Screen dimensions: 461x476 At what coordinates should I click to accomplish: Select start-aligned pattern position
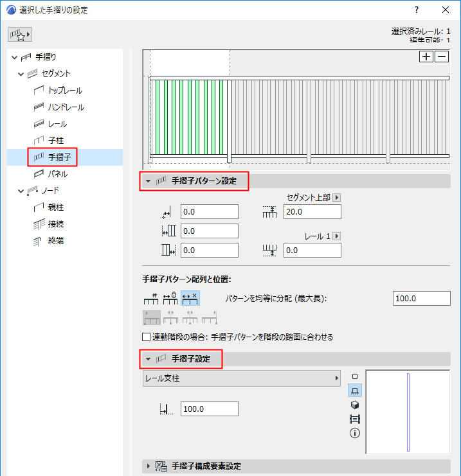[152, 317]
